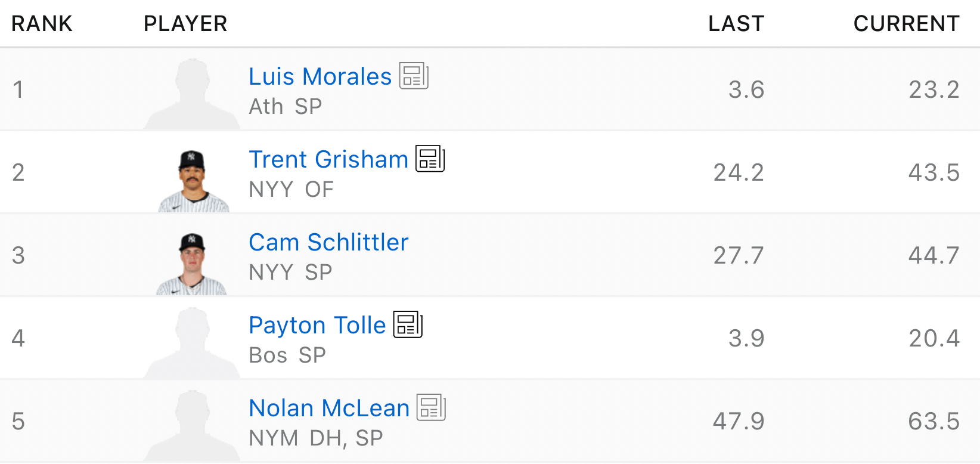
Task: Sort by the LAST column header
Action: tap(736, 24)
